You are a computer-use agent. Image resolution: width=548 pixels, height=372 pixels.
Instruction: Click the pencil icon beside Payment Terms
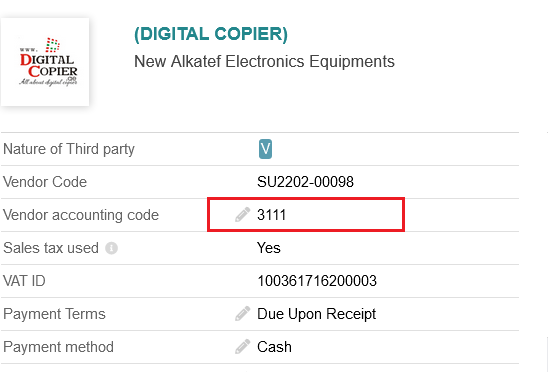click(242, 314)
